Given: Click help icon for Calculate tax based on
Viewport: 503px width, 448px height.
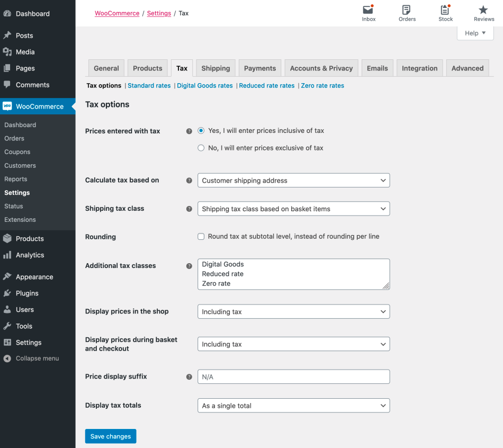Looking at the screenshot, I should tap(189, 181).
